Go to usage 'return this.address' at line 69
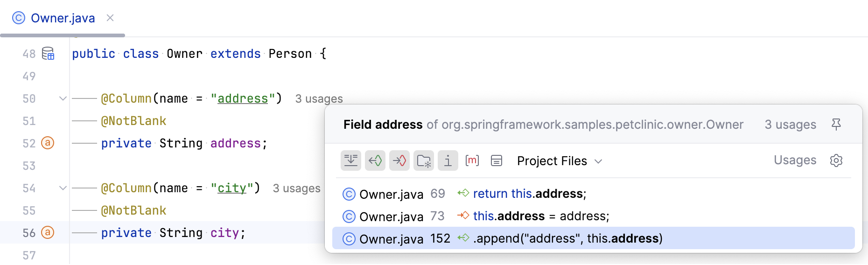The height and width of the screenshot is (265, 868). click(x=529, y=194)
